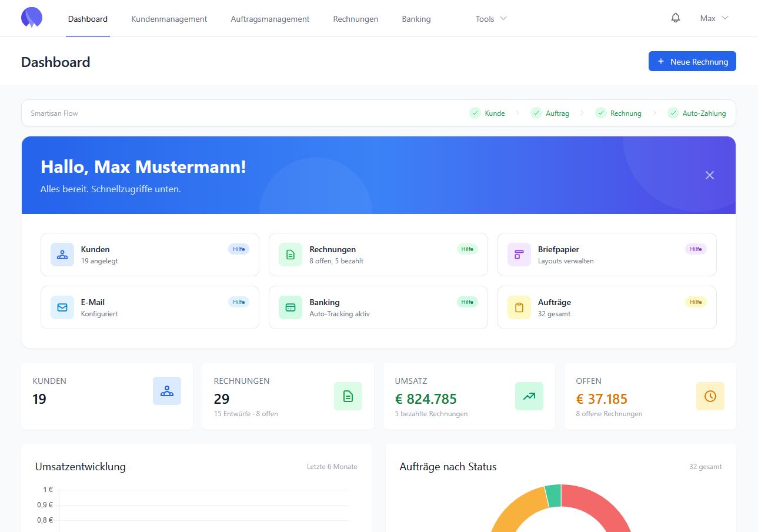The width and height of the screenshot is (758, 532).
Task: Switch to the Kundenmanagement tab
Action: pyautogui.click(x=169, y=19)
